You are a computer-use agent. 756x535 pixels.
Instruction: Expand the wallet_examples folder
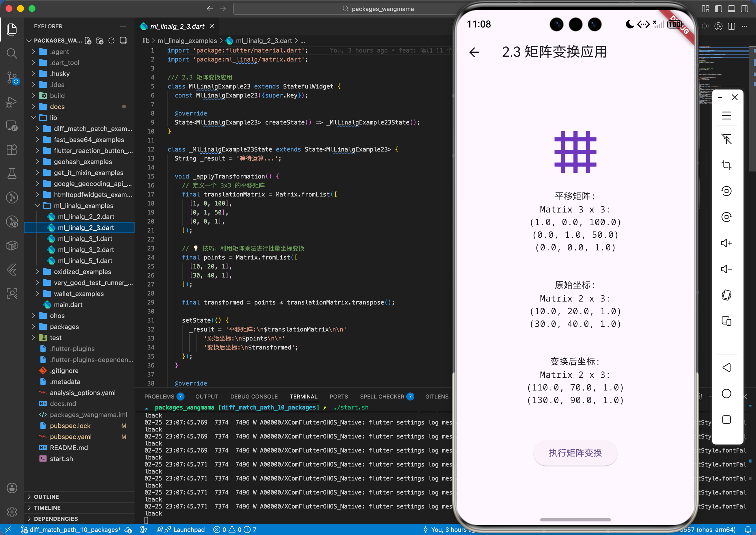[79, 293]
